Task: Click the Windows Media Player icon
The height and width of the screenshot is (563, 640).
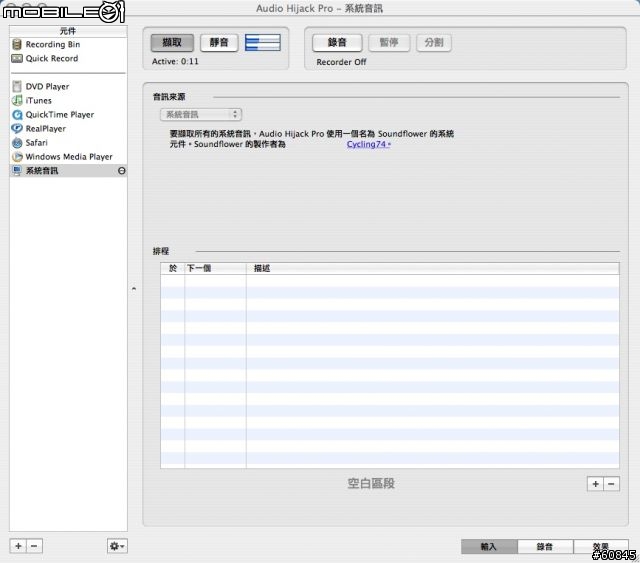Action: point(17,157)
